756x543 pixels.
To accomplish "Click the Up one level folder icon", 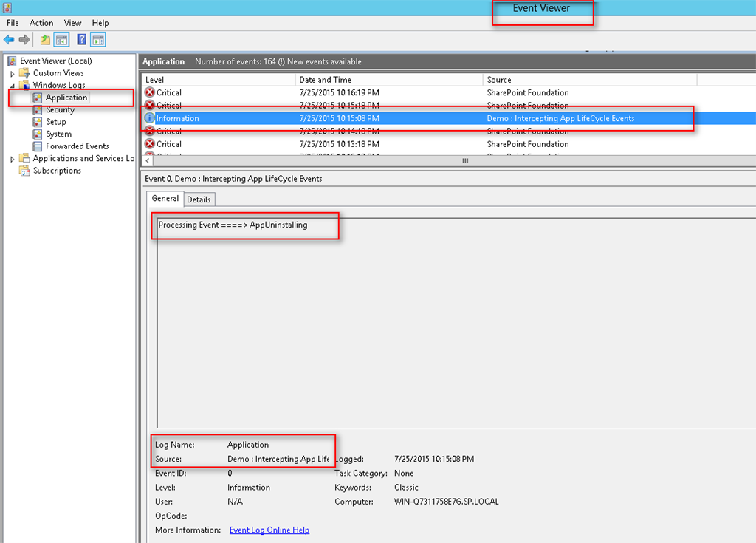I will pos(45,40).
